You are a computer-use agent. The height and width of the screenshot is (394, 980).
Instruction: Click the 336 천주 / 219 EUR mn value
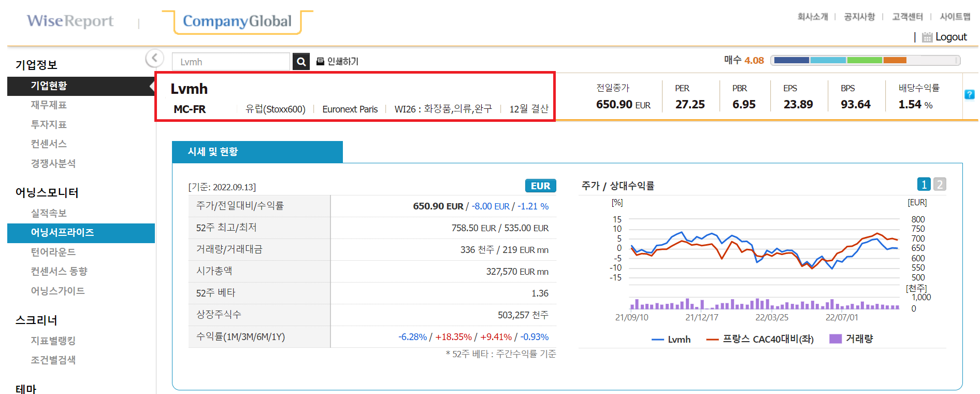point(505,250)
